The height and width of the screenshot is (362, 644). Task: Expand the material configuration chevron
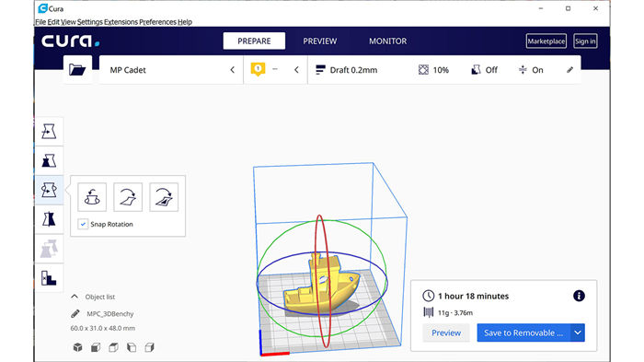[296, 70]
